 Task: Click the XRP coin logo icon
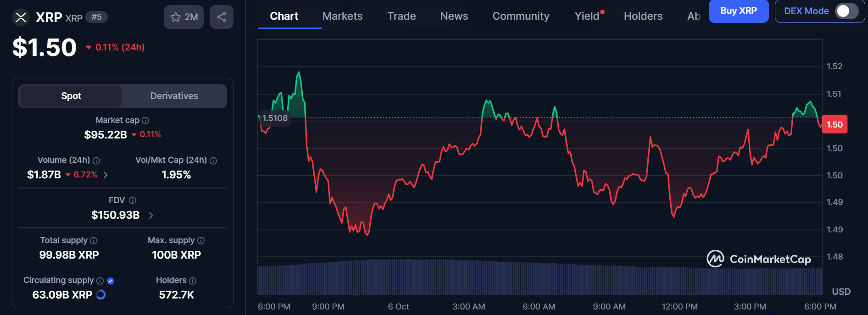click(21, 17)
